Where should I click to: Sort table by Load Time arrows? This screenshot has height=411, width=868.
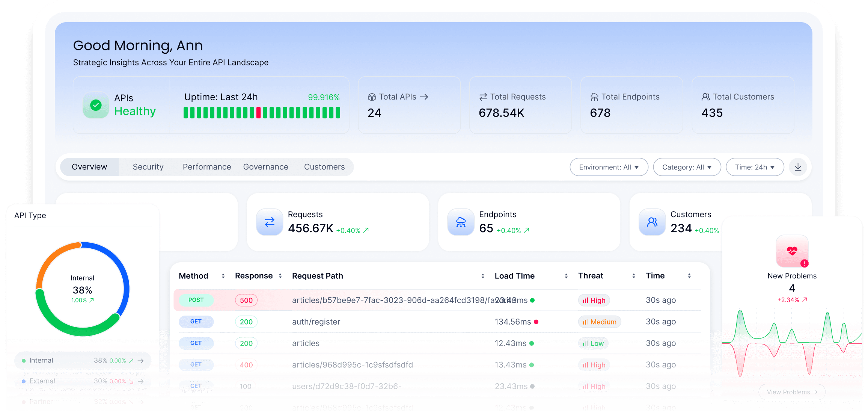(x=566, y=276)
